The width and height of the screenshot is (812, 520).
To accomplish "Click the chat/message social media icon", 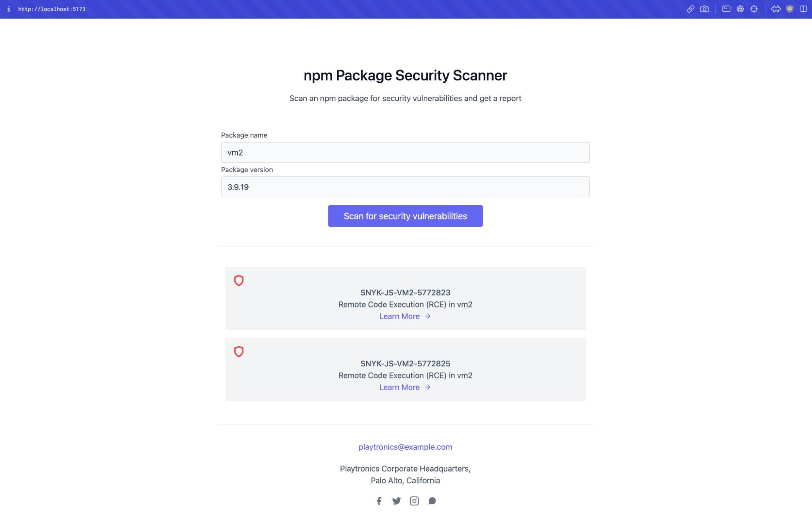I will (x=432, y=500).
